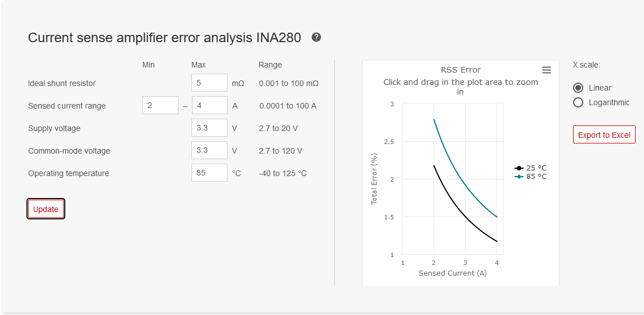Click the ideal shunt resistor input field
The width and height of the screenshot is (644, 315).
209,83
